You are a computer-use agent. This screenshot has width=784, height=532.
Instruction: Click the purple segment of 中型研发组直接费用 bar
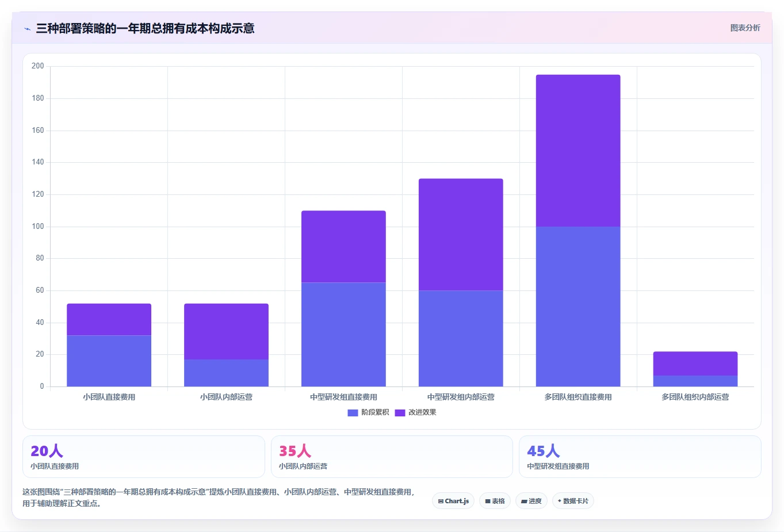[343, 246]
